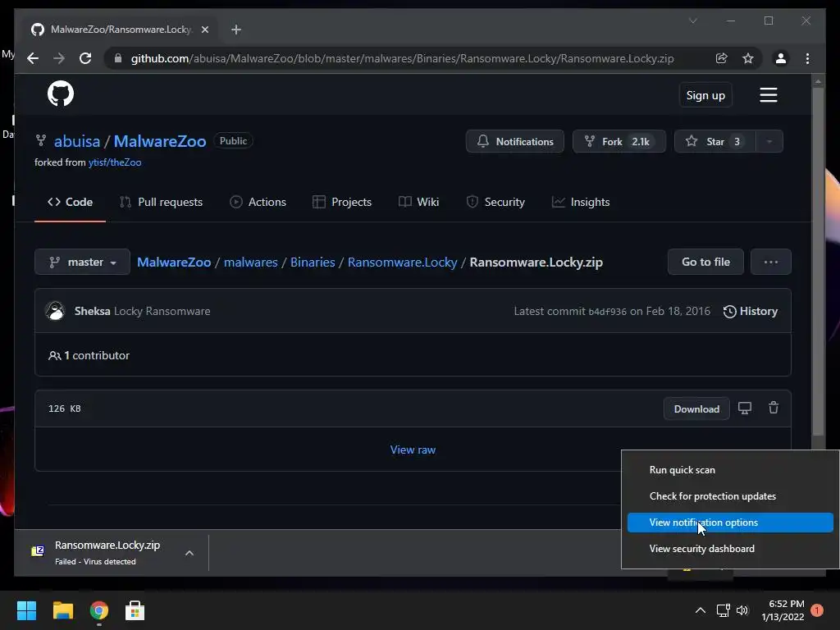Click the Download button
Screen dimensions: 840x630
(696, 409)
